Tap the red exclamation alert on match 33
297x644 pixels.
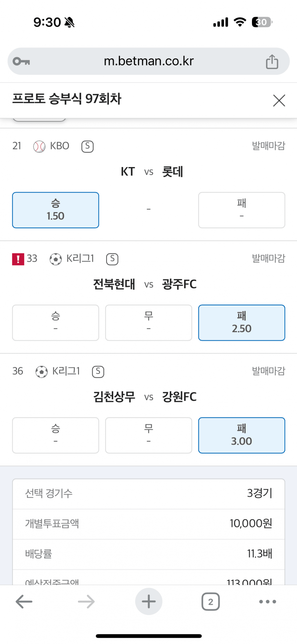click(18, 259)
